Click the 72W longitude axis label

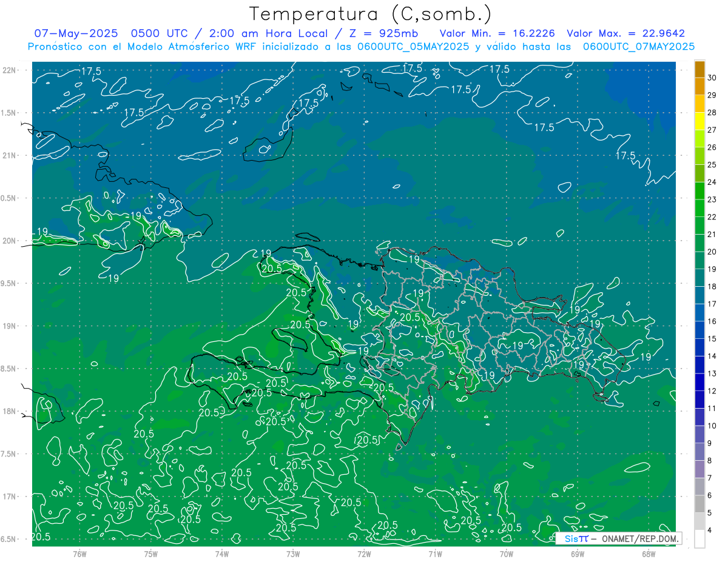click(364, 554)
